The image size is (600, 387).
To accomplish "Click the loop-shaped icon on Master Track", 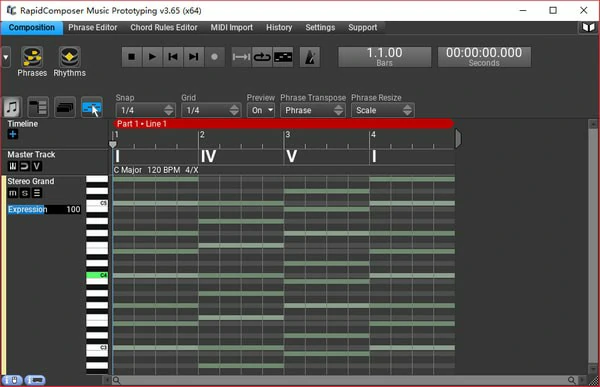I will point(24,166).
